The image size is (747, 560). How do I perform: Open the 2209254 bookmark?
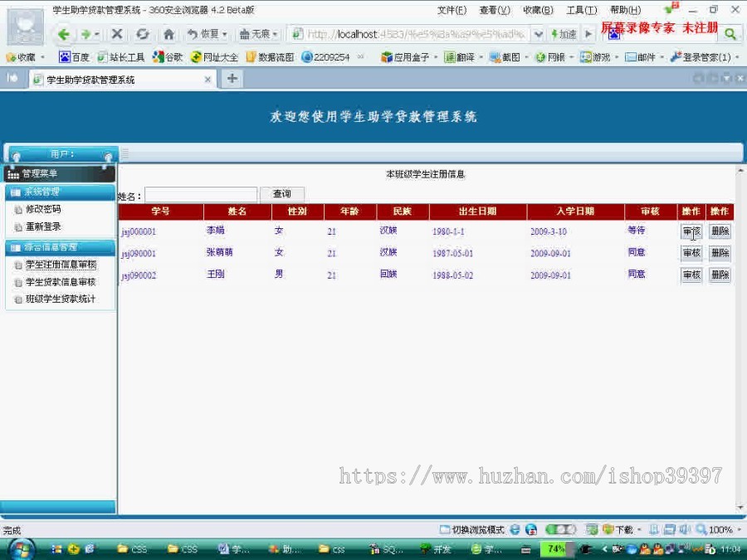(x=325, y=57)
